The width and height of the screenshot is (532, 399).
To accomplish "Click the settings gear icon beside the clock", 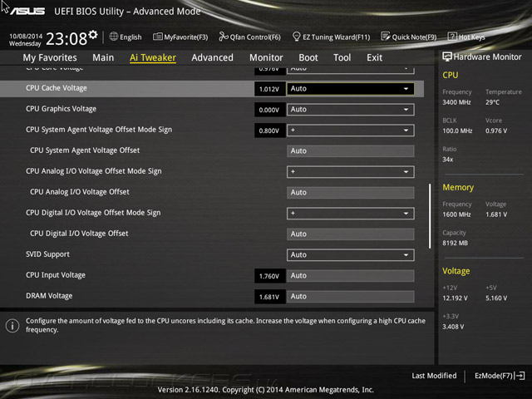I will (93, 35).
